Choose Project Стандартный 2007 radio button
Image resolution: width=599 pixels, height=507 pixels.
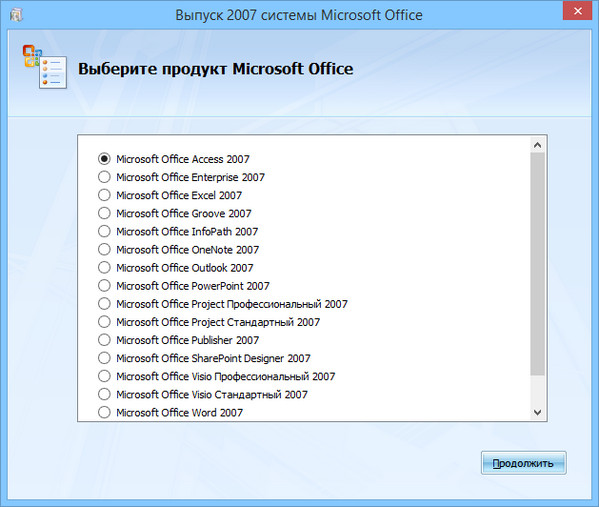pyautogui.click(x=104, y=322)
